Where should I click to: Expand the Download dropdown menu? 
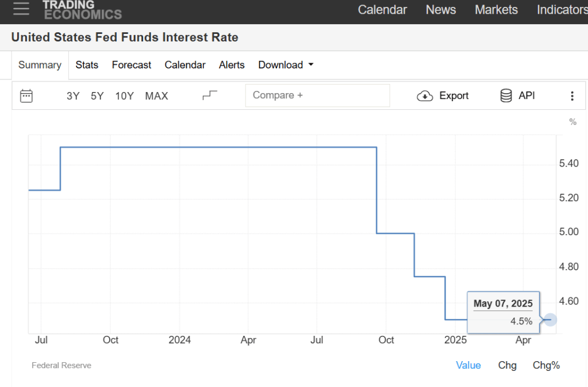tap(286, 65)
